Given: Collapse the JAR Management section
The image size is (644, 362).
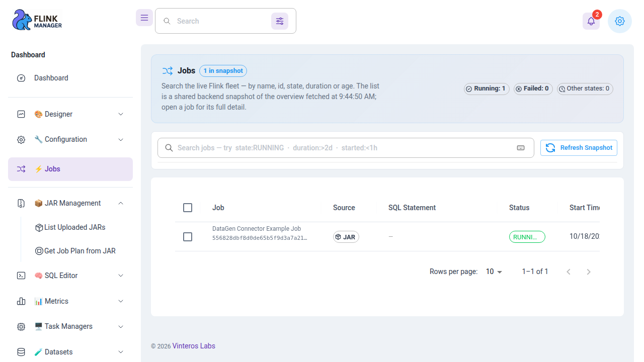Looking at the screenshot, I should [x=121, y=203].
